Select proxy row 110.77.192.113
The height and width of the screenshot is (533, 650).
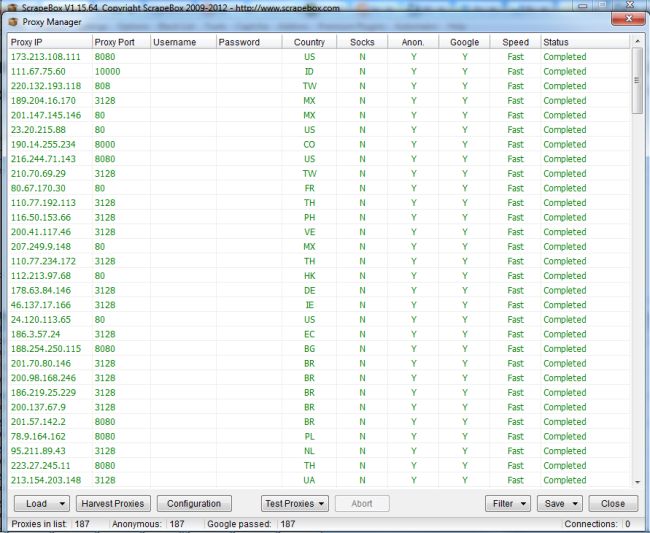pyautogui.click(x=319, y=203)
